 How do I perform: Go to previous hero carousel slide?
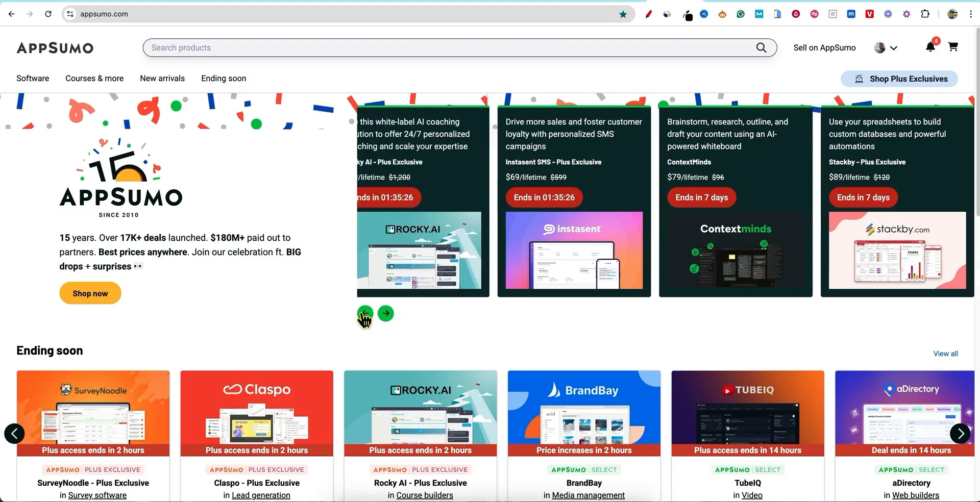point(365,313)
